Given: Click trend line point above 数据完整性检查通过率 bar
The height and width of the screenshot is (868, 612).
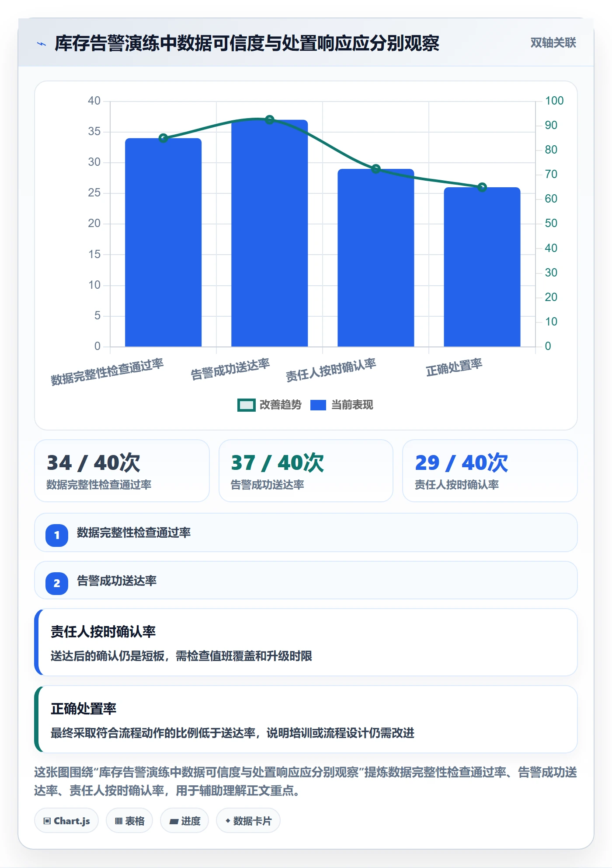Looking at the screenshot, I should tap(163, 138).
